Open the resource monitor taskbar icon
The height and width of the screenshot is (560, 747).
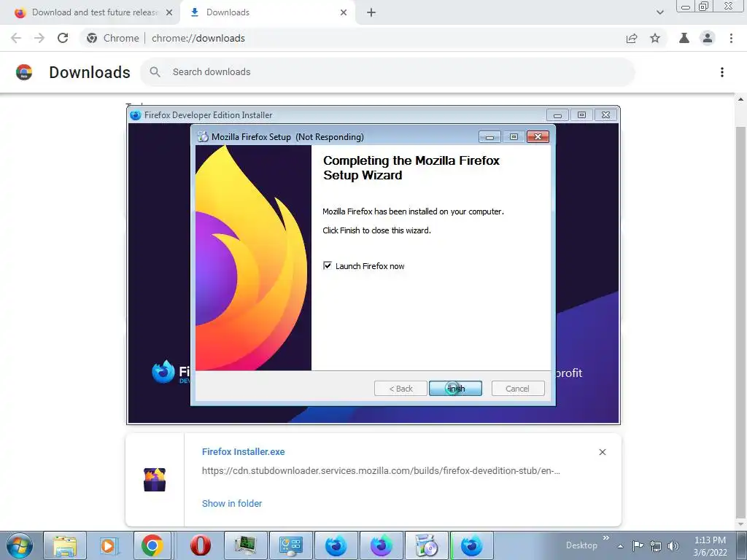245,545
